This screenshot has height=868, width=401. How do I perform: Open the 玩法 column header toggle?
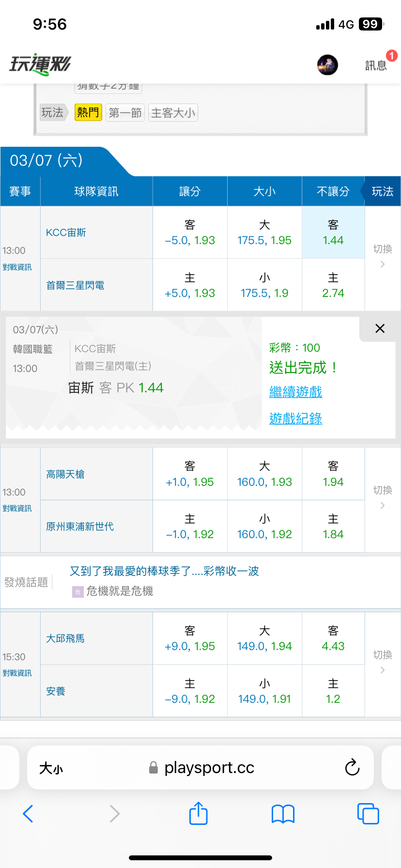click(382, 191)
